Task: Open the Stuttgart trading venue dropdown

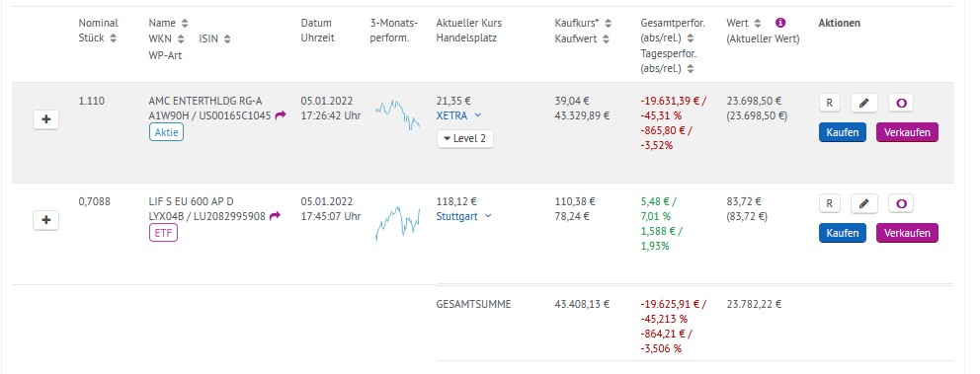Action: tap(463, 216)
